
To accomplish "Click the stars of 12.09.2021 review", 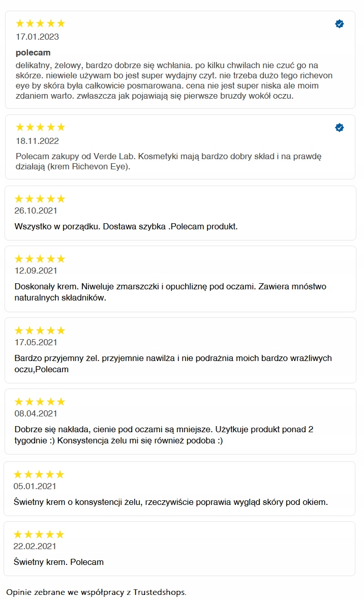I will pos(40,259).
